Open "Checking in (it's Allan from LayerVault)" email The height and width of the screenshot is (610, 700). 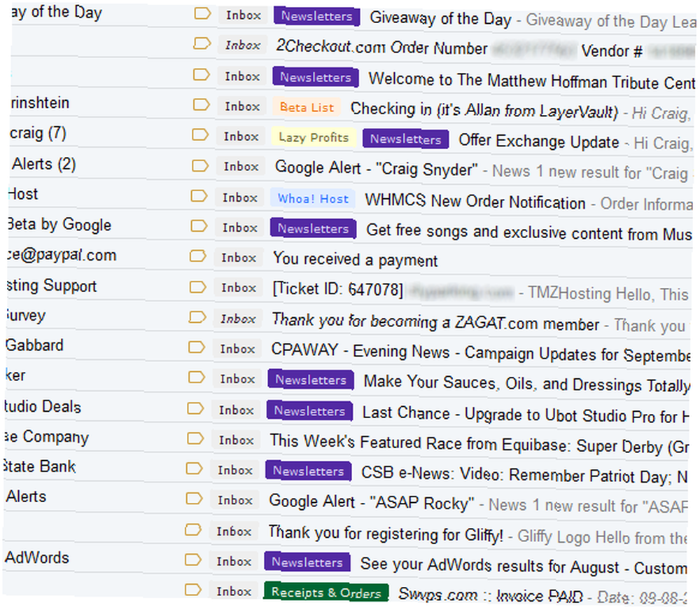coord(484,110)
